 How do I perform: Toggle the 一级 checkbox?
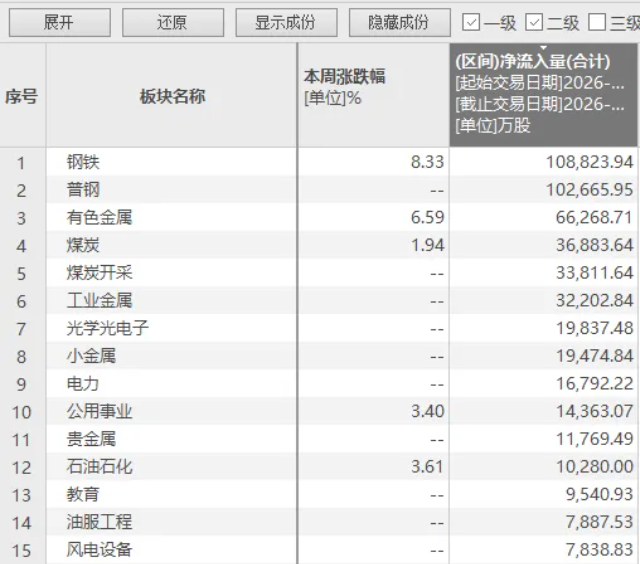tap(471, 22)
